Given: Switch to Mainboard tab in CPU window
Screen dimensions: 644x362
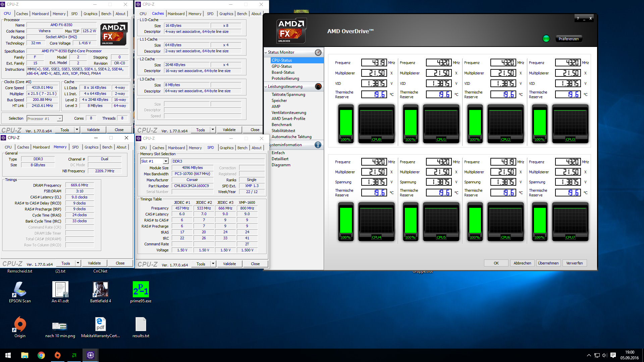Looking at the screenshot, I should pyautogui.click(x=40, y=14).
